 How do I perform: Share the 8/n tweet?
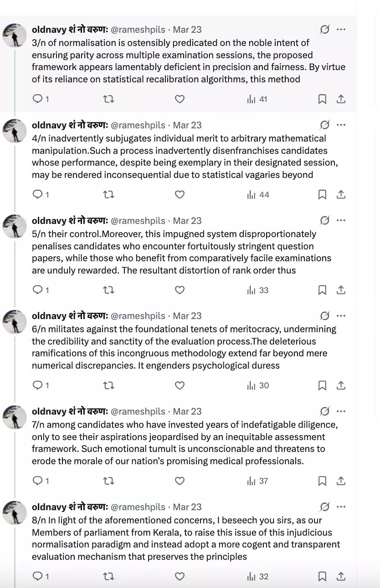tap(341, 577)
